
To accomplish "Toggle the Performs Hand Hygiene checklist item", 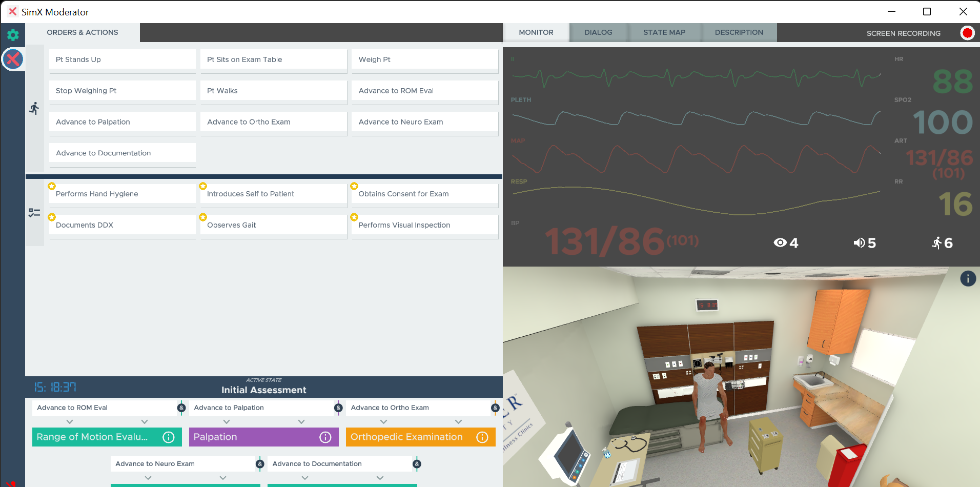I will (x=122, y=194).
